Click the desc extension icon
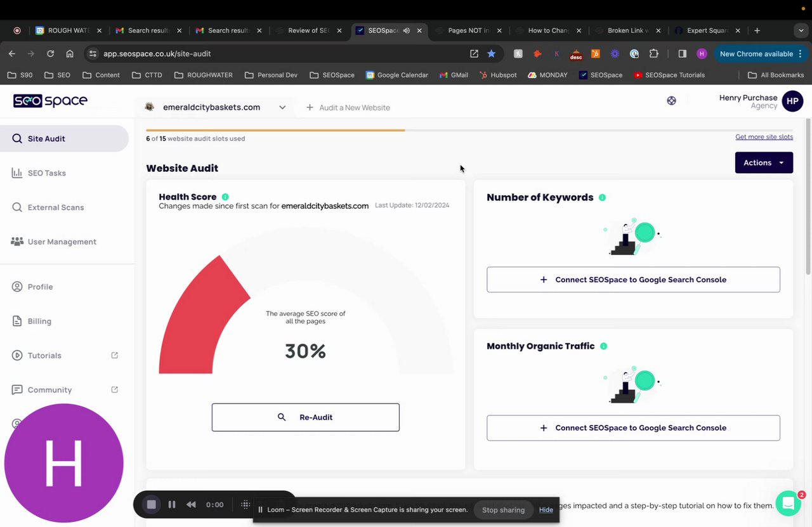This screenshot has height=527, width=812. [x=576, y=55]
